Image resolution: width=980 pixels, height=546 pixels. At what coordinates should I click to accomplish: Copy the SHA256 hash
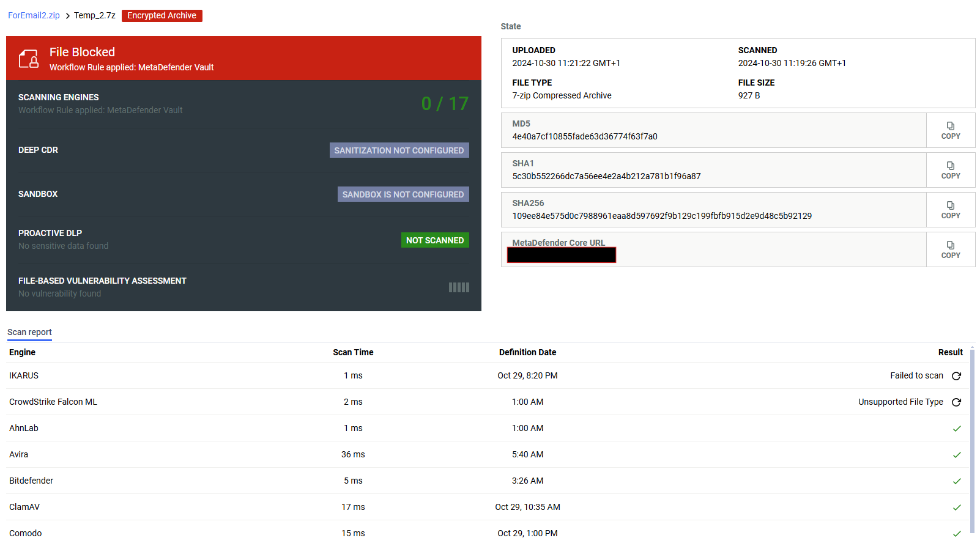[951, 210]
